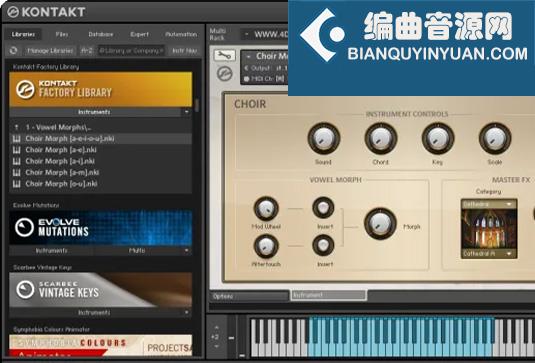This screenshot has height=363, width=535.
Task: Select Evolve Mutations Instruments tab
Action: pos(51,251)
